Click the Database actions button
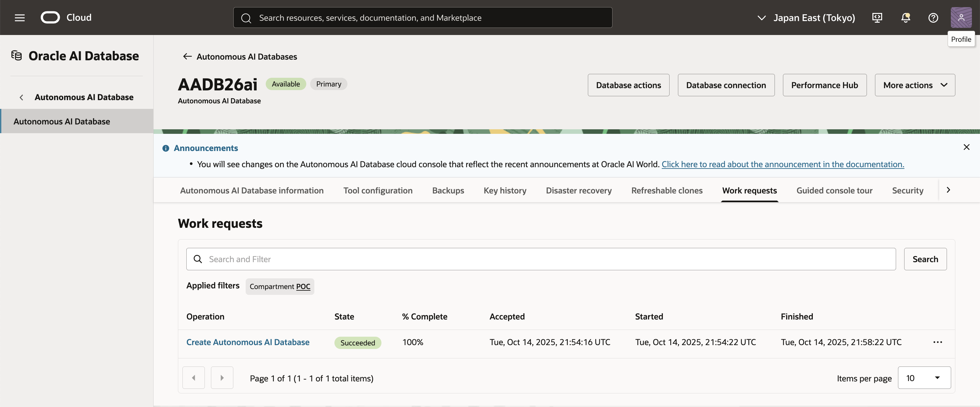This screenshot has height=407, width=980. (x=628, y=85)
